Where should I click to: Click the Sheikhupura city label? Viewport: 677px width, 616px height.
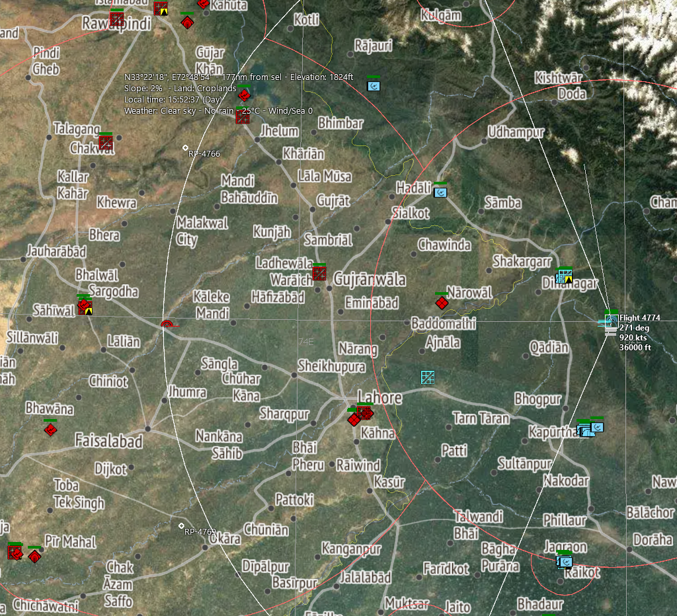(x=332, y=366)
